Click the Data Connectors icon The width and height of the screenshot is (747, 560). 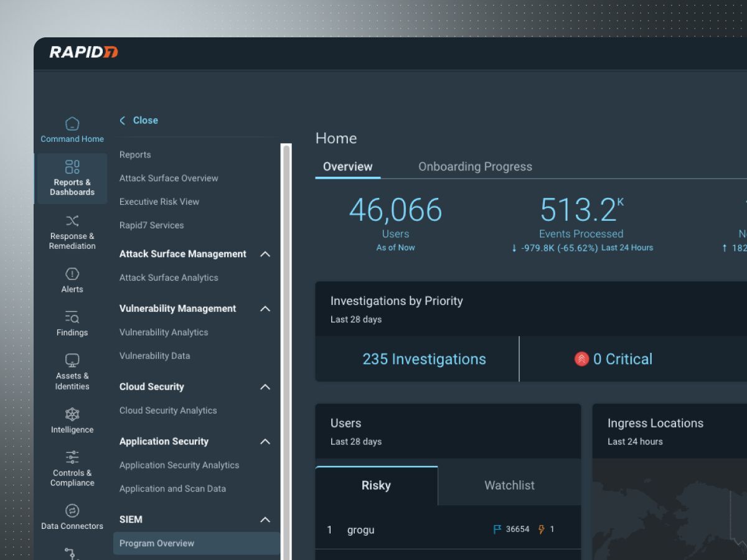72,511
